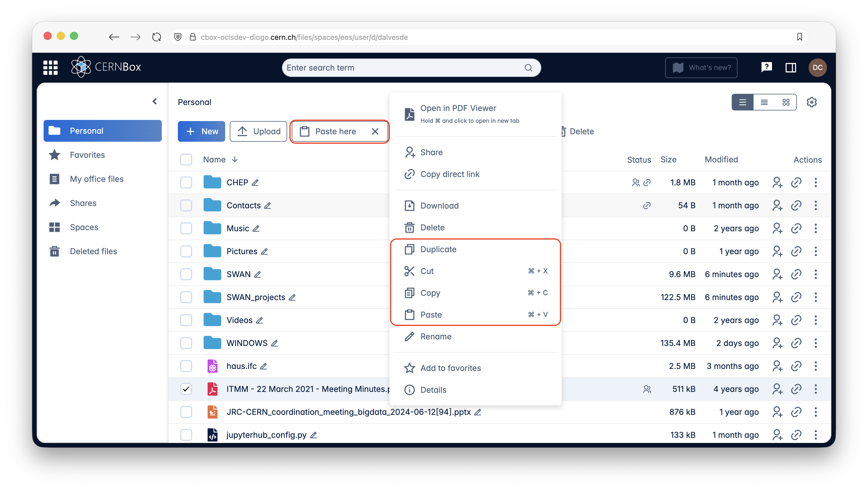Toggle Name column sort order arrow
This screenshot has width=868, height=490.
[x=235, y=160]
